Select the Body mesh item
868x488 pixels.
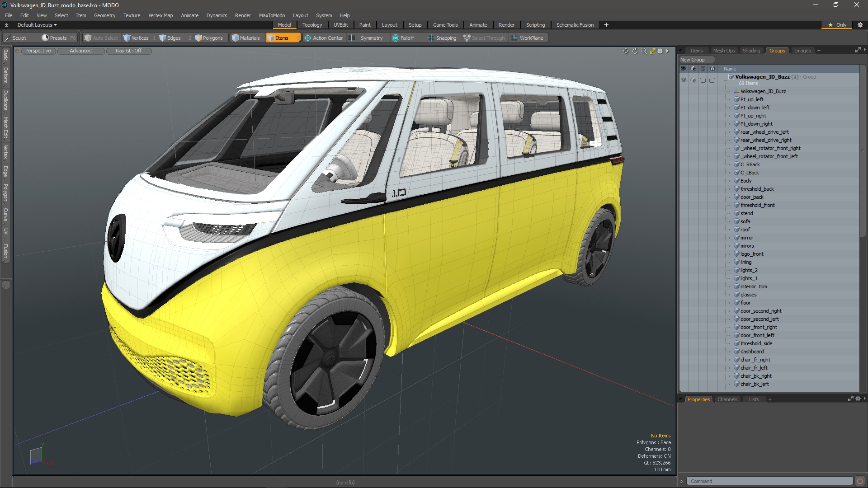pos(746,181)
